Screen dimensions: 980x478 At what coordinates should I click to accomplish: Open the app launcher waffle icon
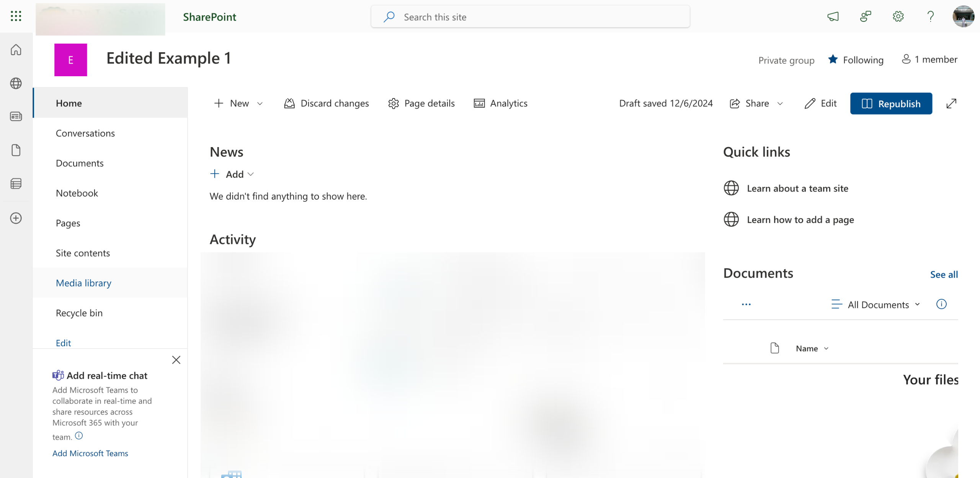point(16,16)
